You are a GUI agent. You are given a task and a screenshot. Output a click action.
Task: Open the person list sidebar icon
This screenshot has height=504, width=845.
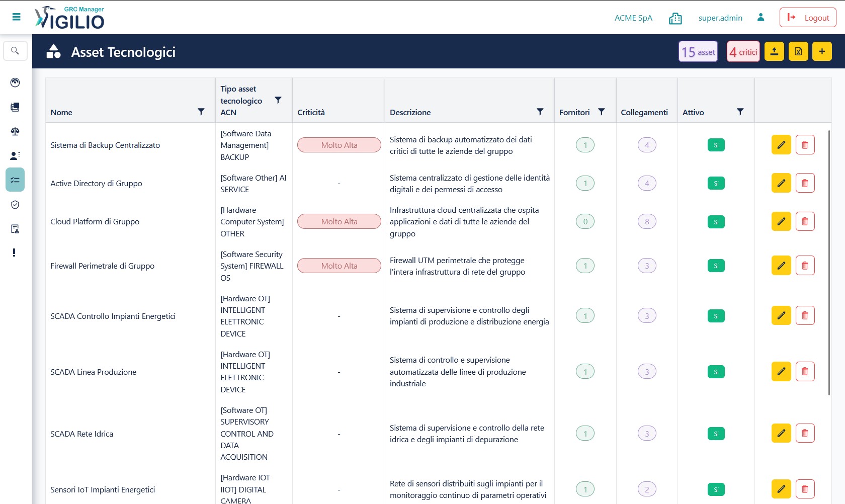coord(15,155)
